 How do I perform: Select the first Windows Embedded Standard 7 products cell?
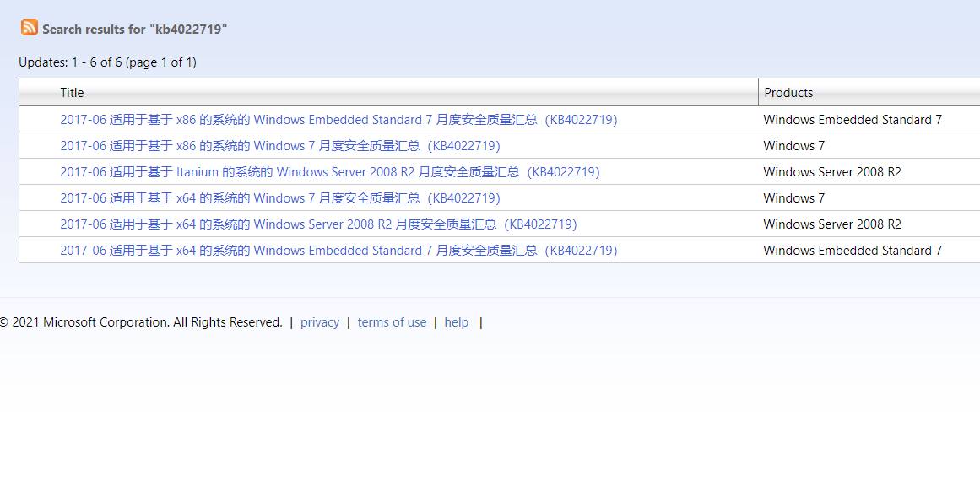[852, 119]
